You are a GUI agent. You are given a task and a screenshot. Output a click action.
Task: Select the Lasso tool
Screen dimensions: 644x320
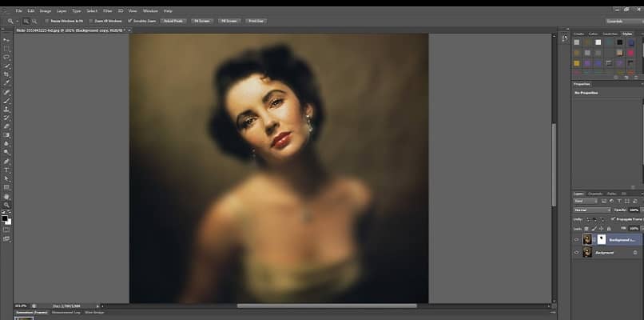[x=6, y=57]
